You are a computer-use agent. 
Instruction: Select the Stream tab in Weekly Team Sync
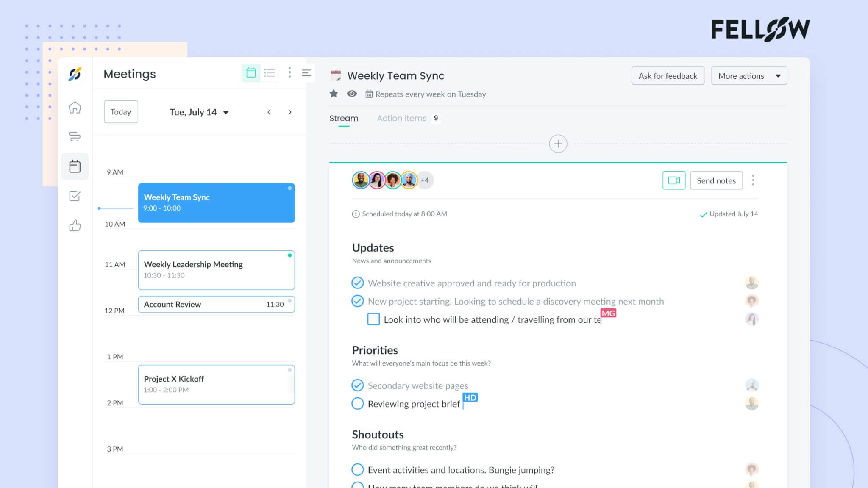coord(343,118)
